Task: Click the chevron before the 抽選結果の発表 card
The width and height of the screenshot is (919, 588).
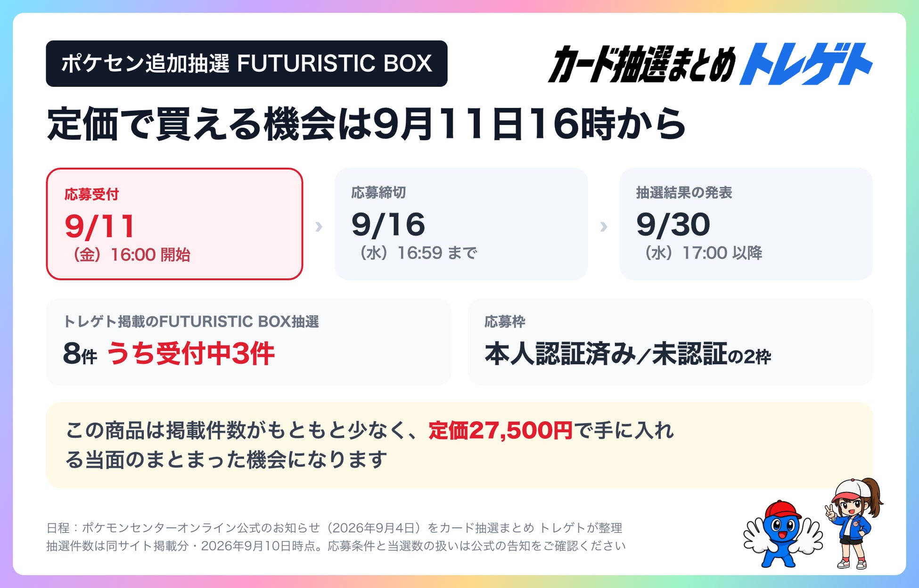Action: coord(603,227)
